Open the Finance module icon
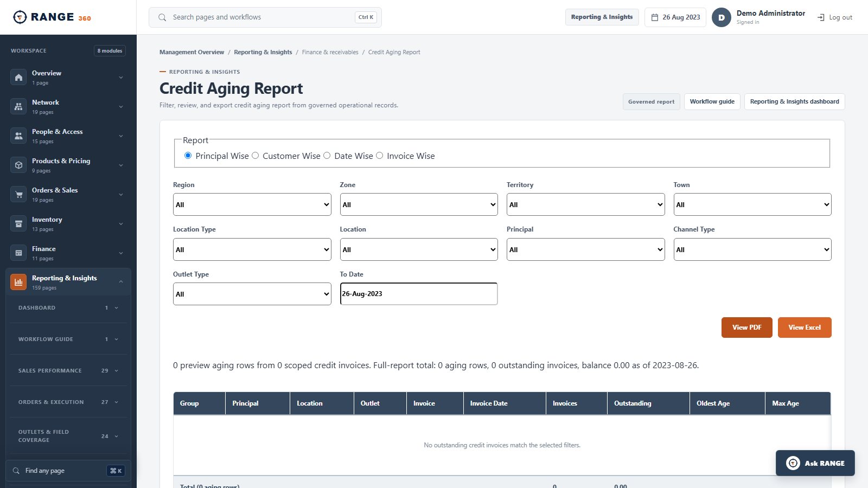 coord(18,253)
